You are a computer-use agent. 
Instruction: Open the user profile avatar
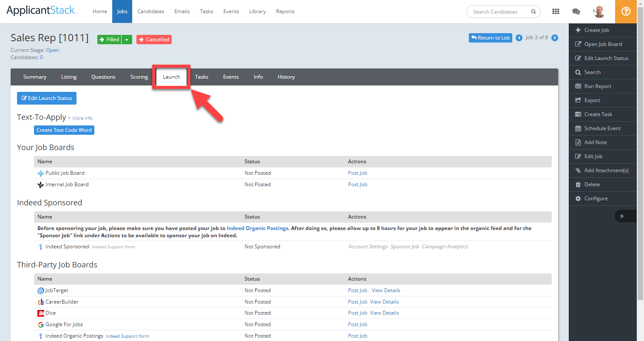coord(599,11)
